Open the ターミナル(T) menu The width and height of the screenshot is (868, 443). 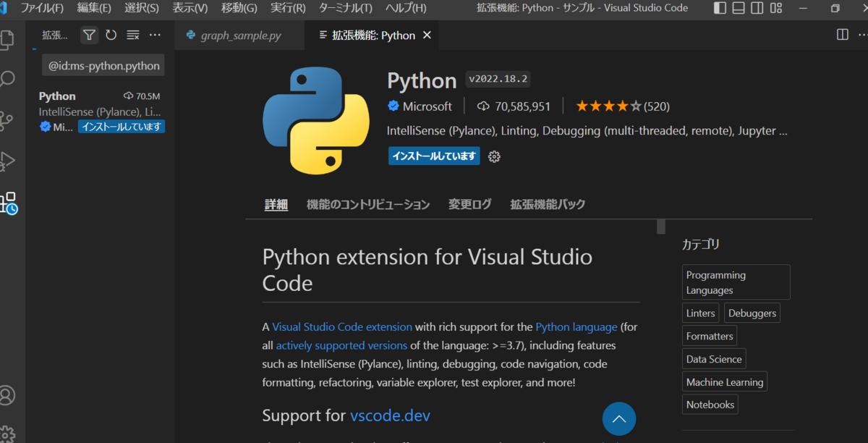pos(345,8)
